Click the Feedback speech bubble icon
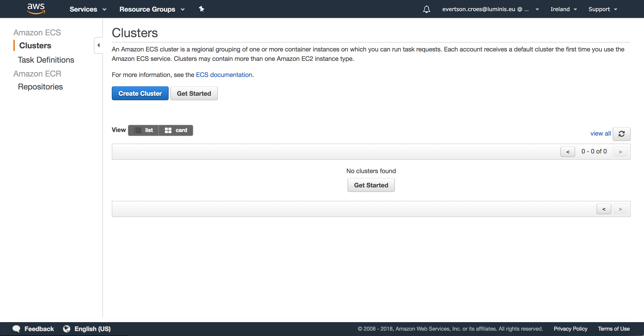This screenshot has height=336, width=644. click(17, 328)
